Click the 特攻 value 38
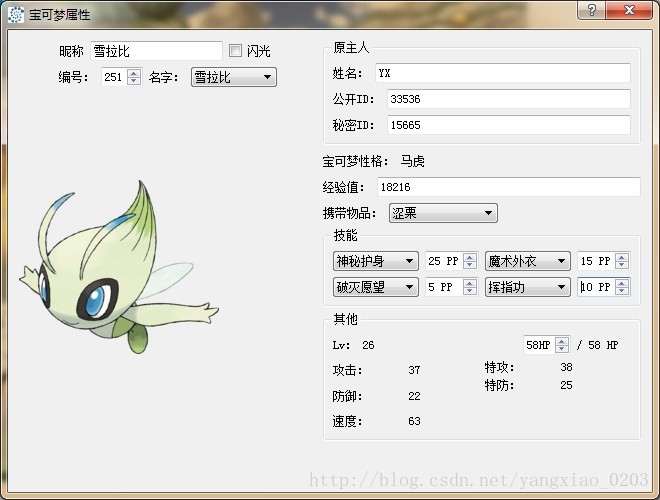The image size is (660, 500). pyautogui.click(x=566, y=367)
